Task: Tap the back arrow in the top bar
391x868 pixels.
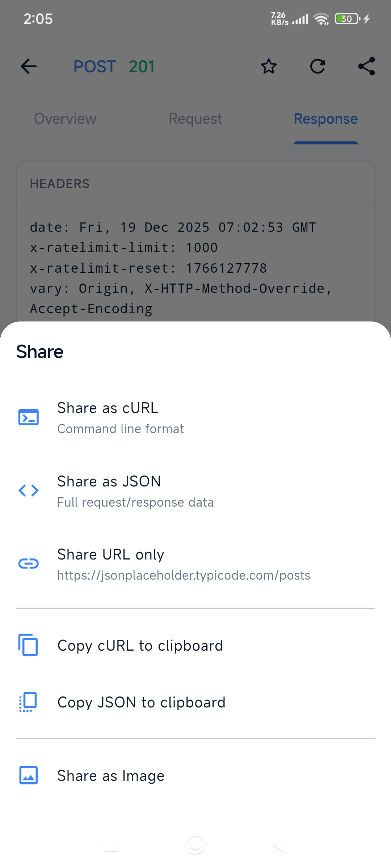Action: tap(29, 67)
